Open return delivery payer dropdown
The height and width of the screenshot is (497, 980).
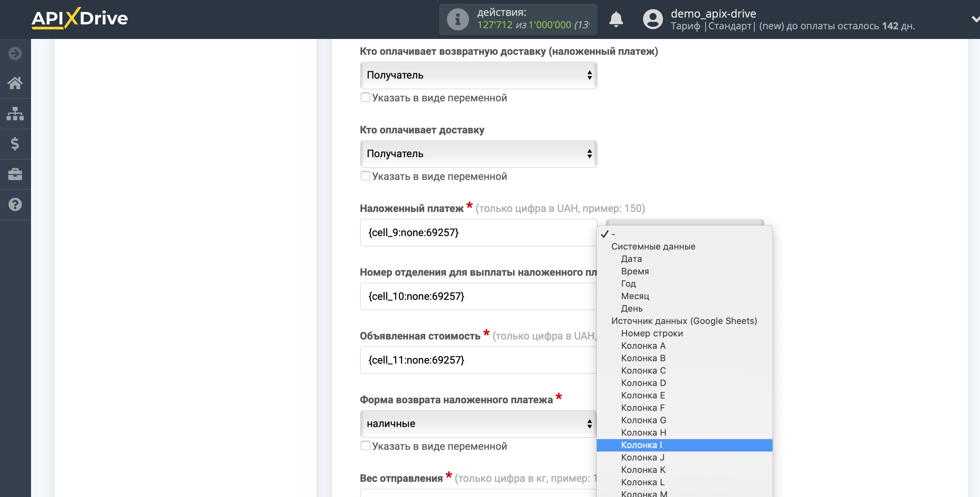pos(479,75)
